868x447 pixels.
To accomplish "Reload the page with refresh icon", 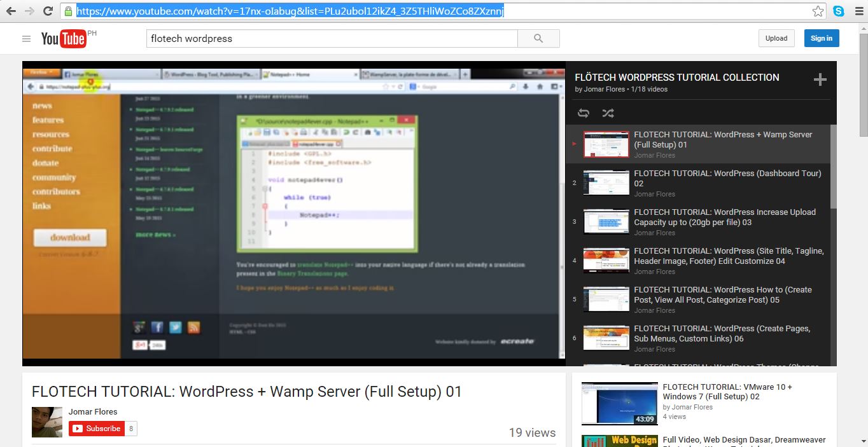I will tap(48, 11).
